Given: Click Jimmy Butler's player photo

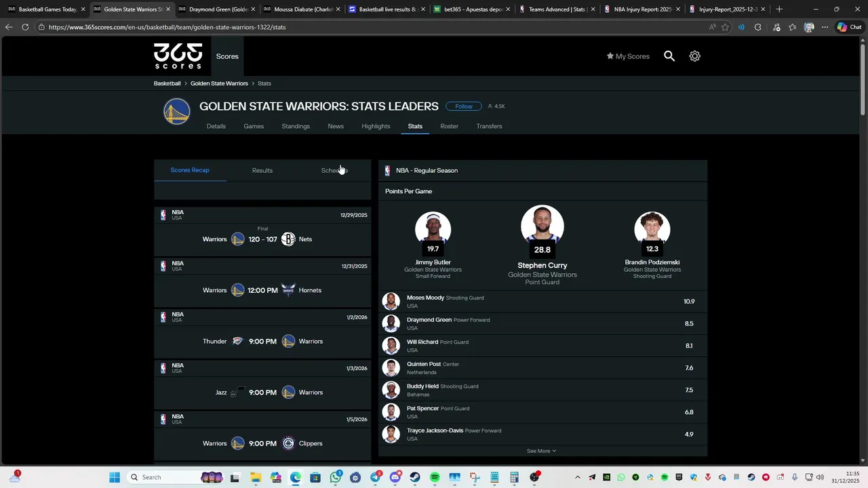Looking at the screenshot, I should click(x=433, y=228).
